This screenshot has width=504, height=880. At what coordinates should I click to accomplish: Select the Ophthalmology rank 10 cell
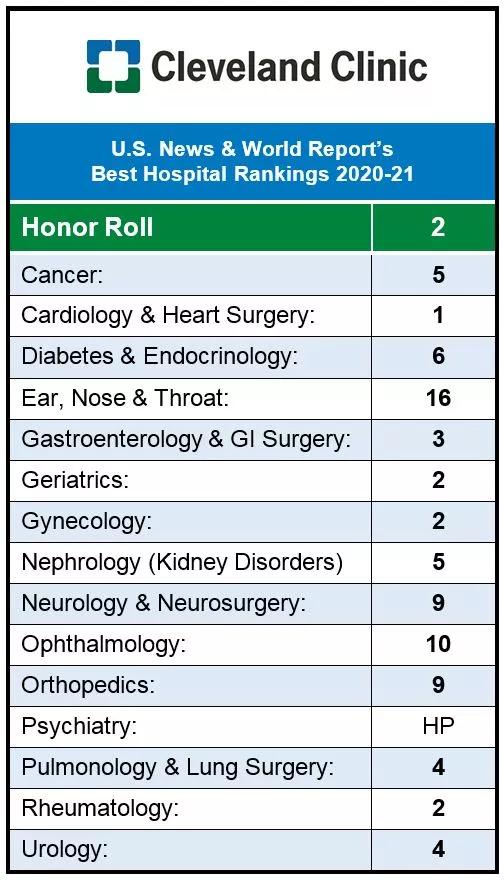coord(433,644)
